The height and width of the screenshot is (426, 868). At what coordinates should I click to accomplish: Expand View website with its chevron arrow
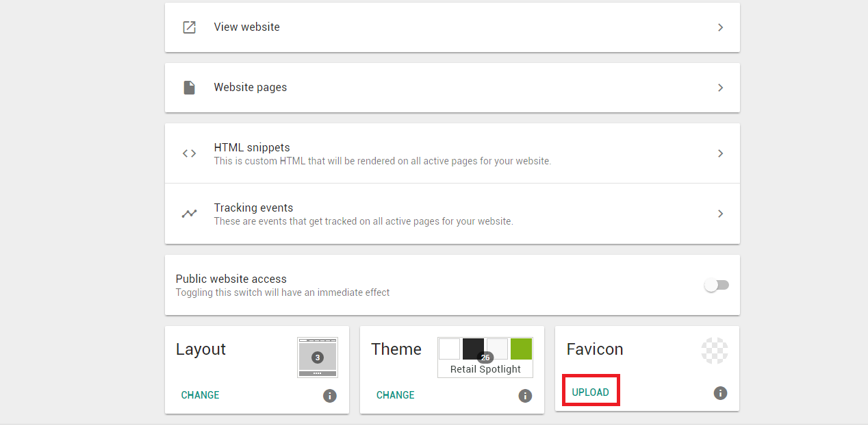coord(720,27)
